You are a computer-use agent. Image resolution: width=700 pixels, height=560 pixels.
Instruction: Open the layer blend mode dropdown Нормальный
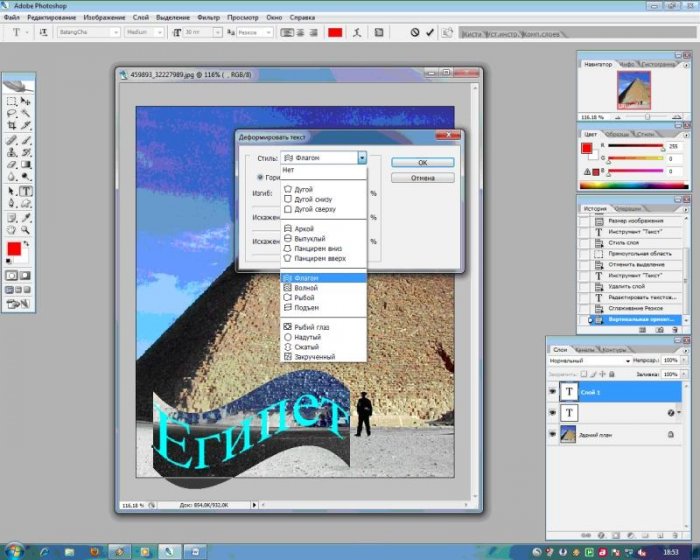click(585, 362)
